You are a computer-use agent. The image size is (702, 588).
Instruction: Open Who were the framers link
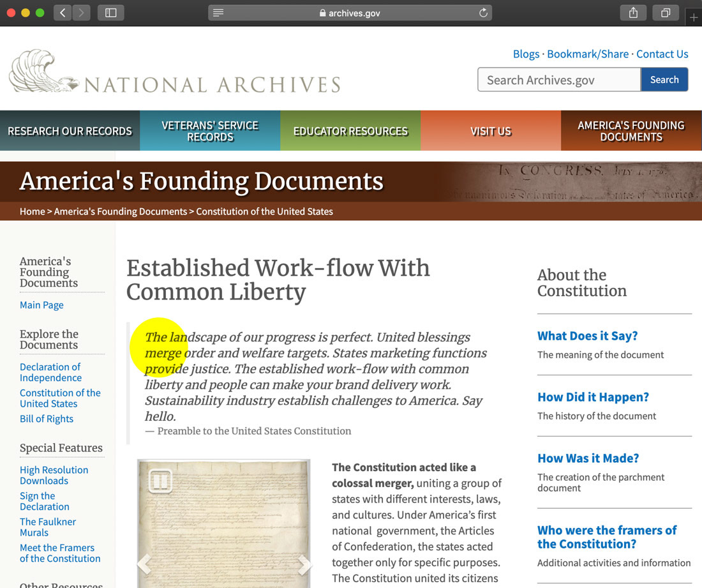coord(607,537)
